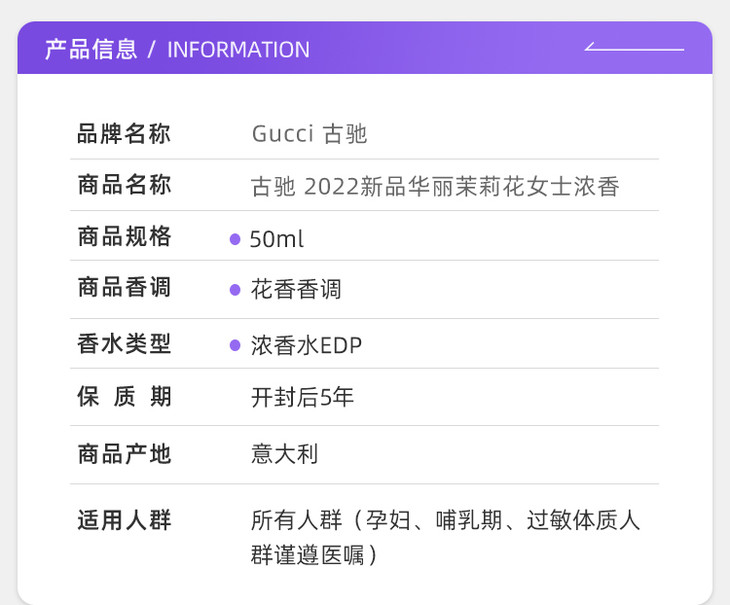Image resolution: width=730 pixels, height=605 pixels.
Task: Click the 花香香调 fragrance value
Action: pos(296,290)
